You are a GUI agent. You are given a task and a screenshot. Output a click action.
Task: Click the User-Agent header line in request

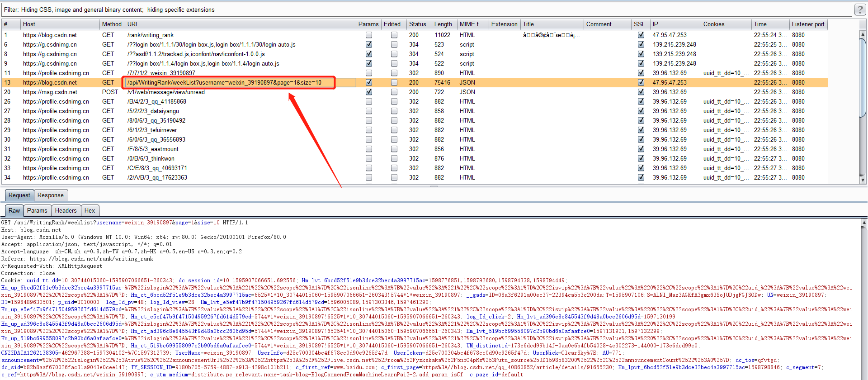(x=144, y=237)
